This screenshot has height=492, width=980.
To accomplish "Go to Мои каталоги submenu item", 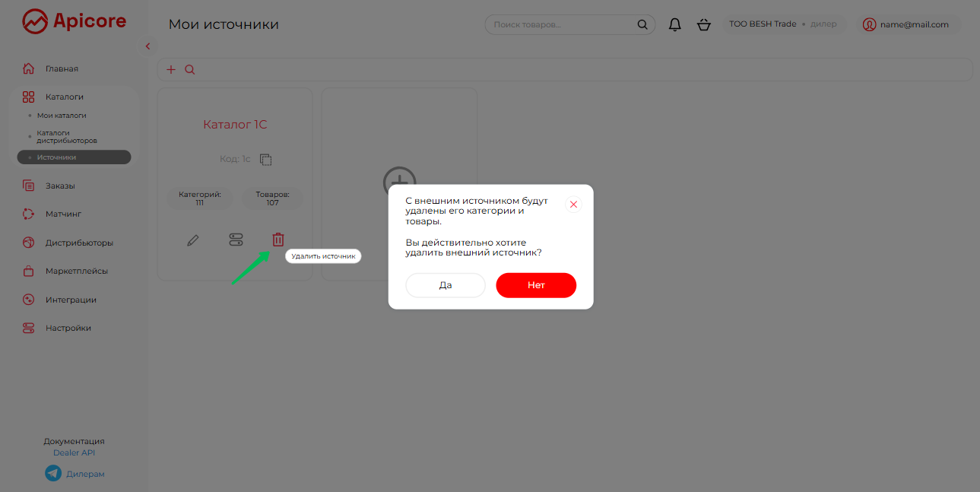I will tap(62, 116).
